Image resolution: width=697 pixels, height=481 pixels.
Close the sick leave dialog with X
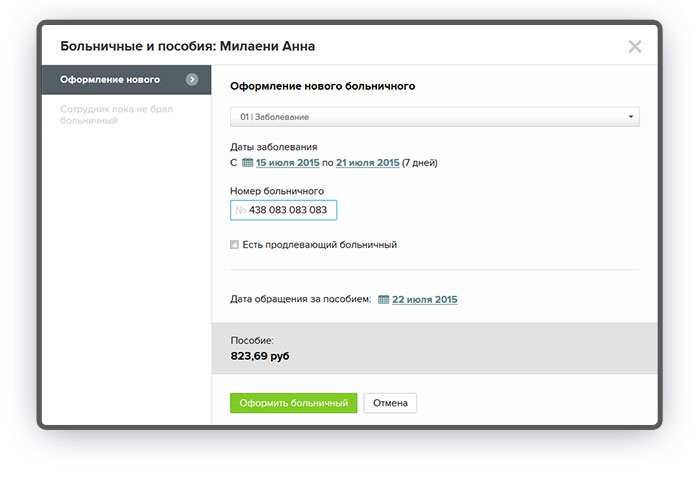click(x=634, y=46)
